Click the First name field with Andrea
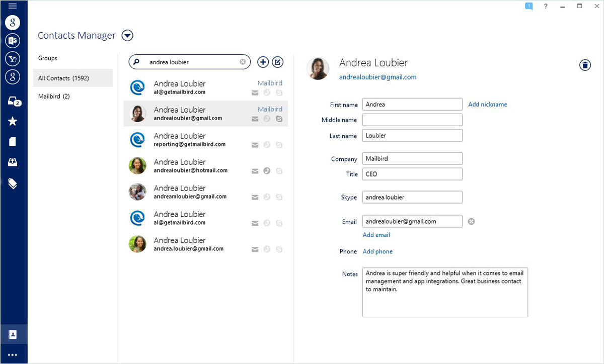This screenshot has width=604, height=364. click(x=412, y=104)
